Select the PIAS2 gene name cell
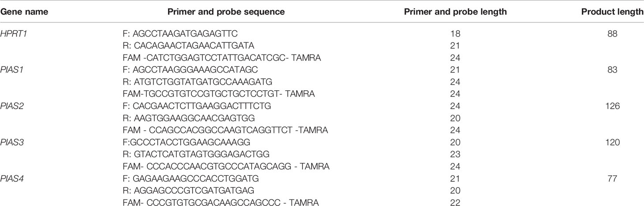This screenshot has height=206, width=644. [12, 106]
